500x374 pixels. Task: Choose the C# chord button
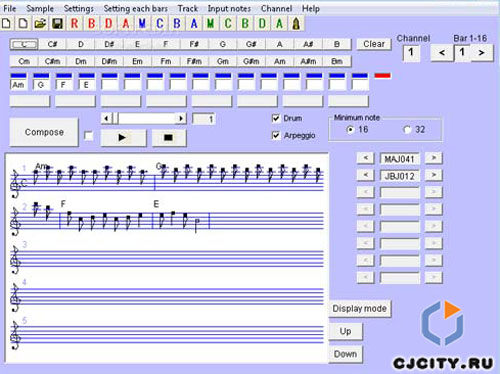pyautogui.click(x=52, y=44)
